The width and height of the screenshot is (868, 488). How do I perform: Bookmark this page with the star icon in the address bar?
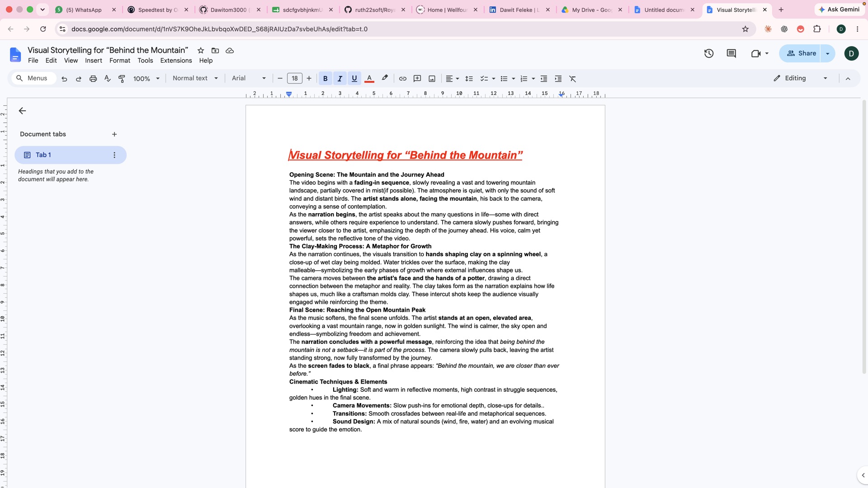coord(745,29)
